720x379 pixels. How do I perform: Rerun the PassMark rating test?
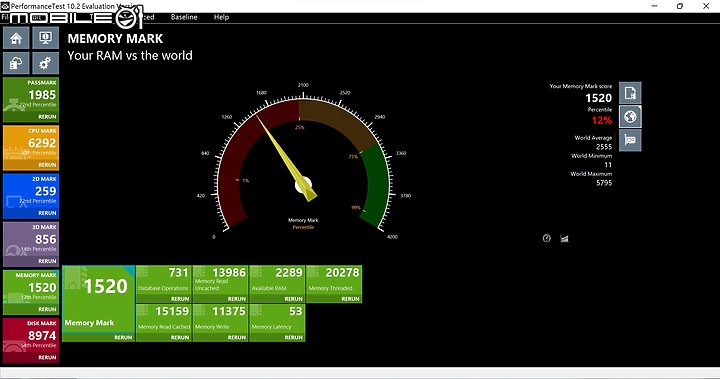click(x=47, y=117)
